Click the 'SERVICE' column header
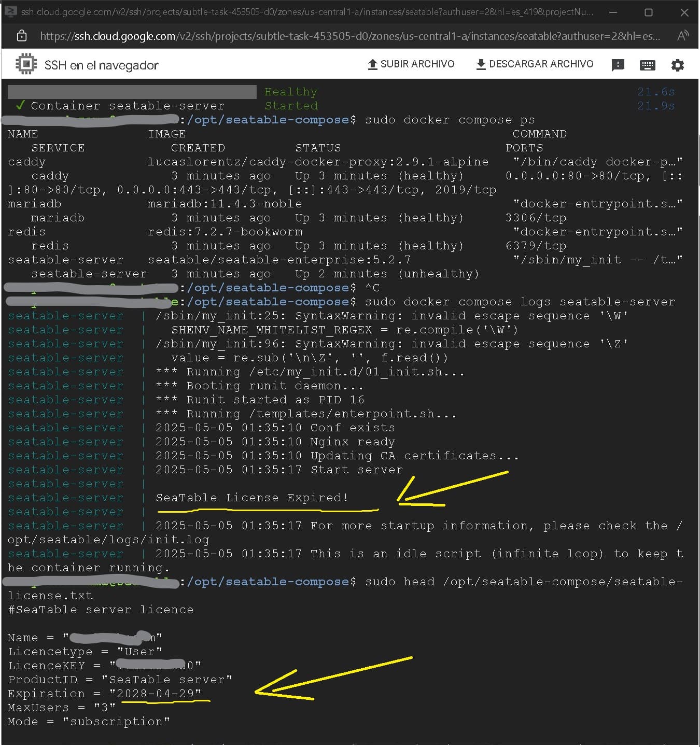 pos(58,148)
